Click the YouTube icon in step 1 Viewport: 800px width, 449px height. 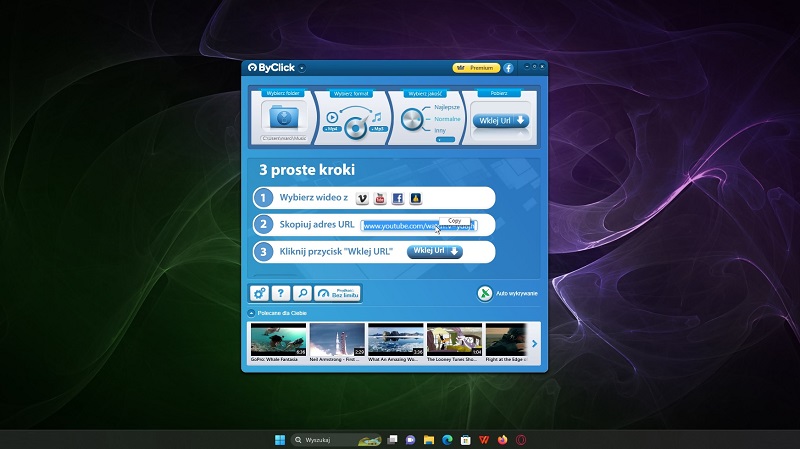click(x=380, y=198)
